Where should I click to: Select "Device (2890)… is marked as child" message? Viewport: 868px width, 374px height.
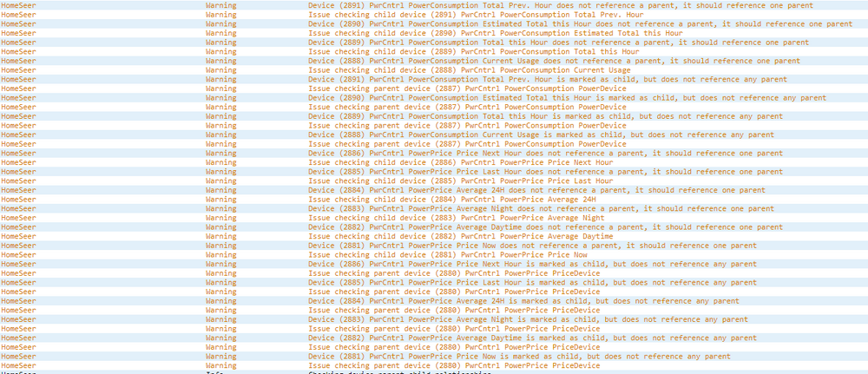click(x=567, y=98)
